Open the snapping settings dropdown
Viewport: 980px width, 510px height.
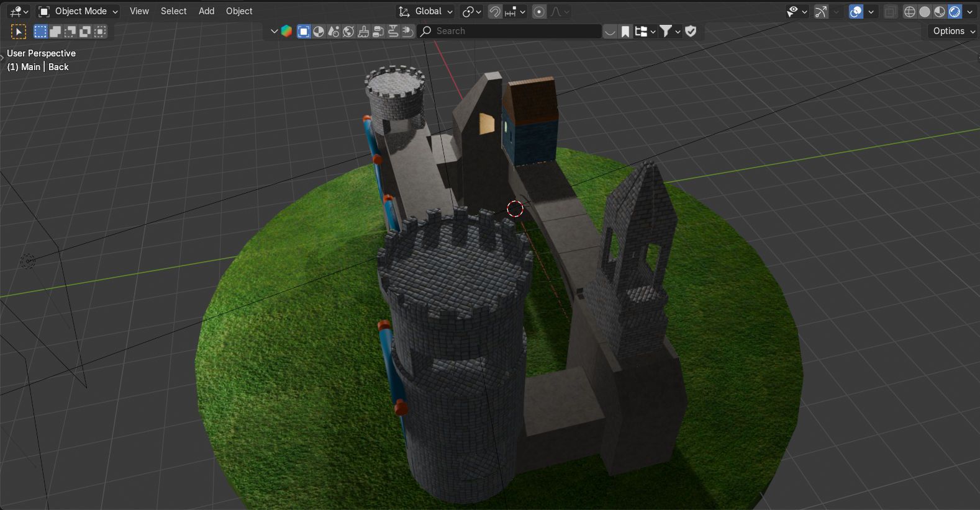(x=515, y=11)
